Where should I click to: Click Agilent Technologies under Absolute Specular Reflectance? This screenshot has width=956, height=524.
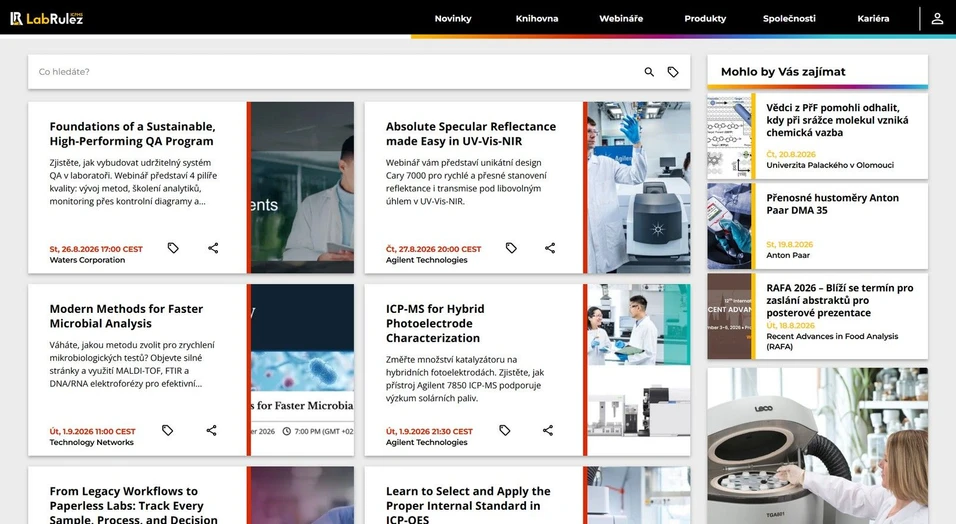(426, 260)
